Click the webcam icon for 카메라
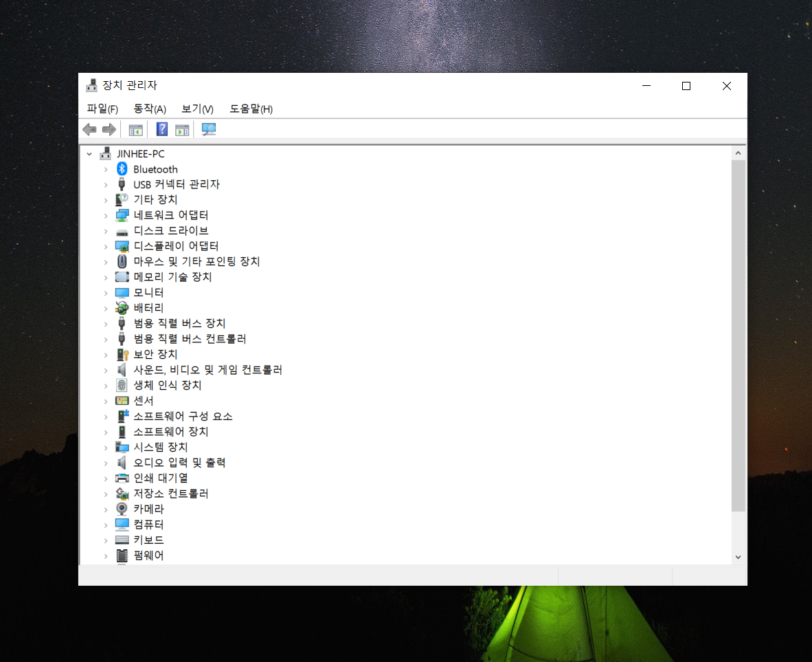The image size is (812, 662). pos(122,509)
